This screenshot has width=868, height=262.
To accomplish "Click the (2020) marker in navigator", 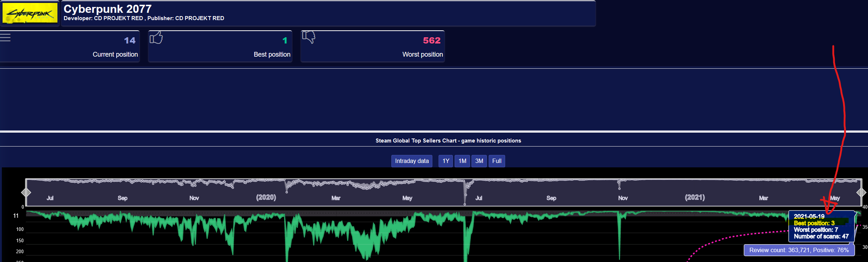I will 266,197.
